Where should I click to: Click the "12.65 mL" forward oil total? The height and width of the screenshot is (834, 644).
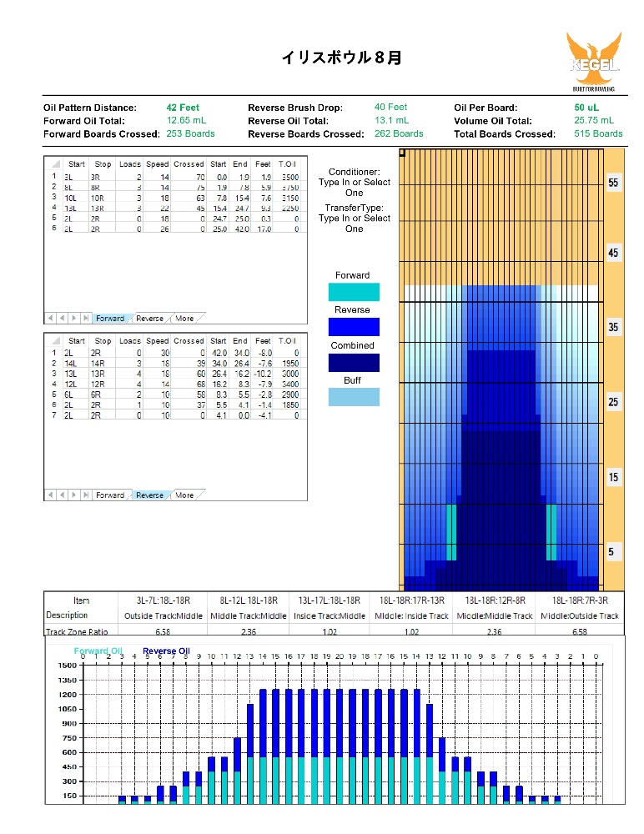coord(186,120)
